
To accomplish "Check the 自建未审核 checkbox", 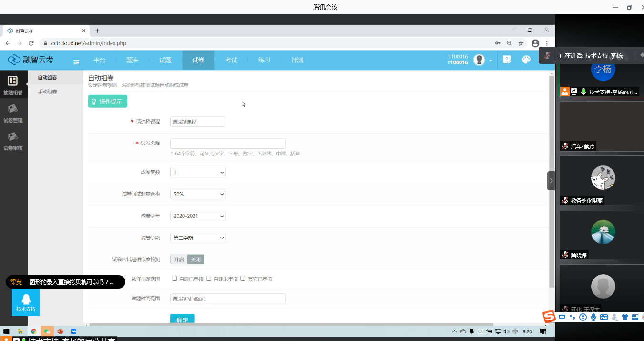I will [x=209, y=279].
